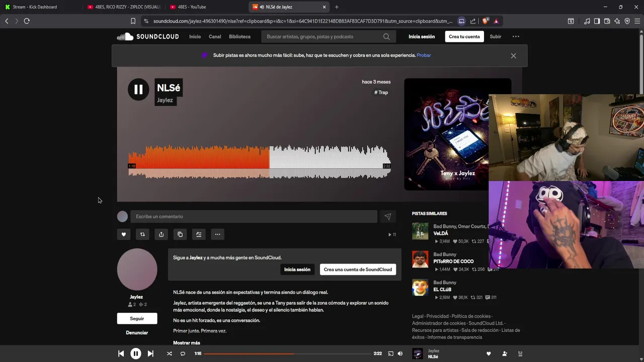Expand the description with Mostrar más
This screenshot has width=644, height=362.
coord(187,342)
